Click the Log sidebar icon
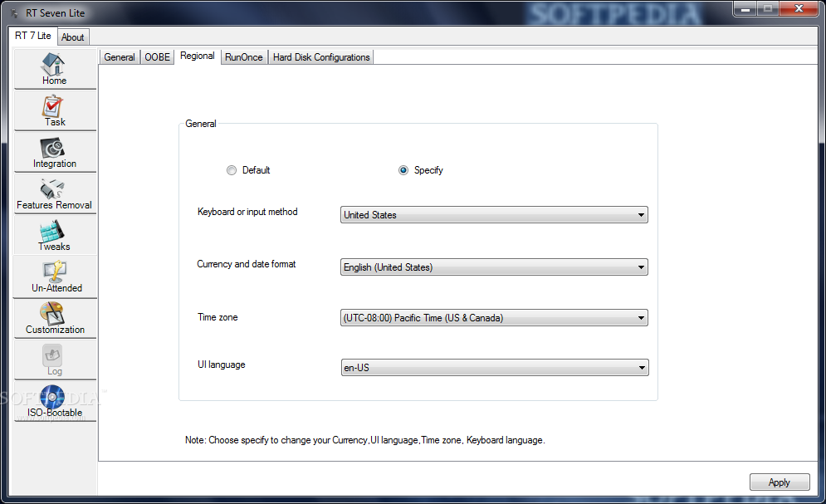826x504 pixels. pos(55,360)
